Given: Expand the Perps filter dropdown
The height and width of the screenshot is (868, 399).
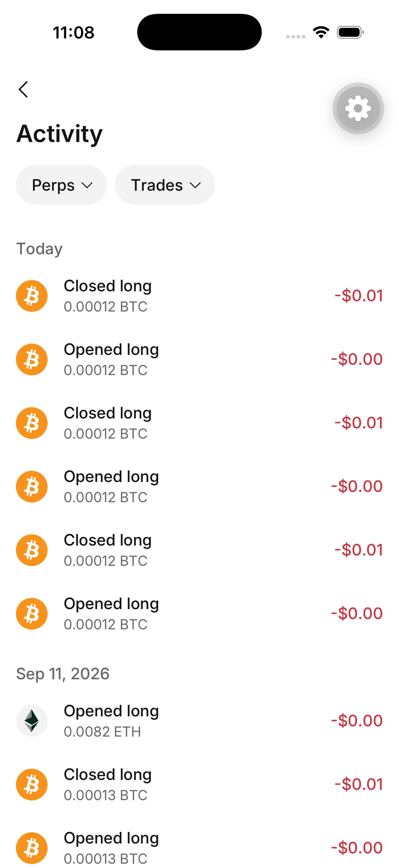Looking at the screenshot, I should coord(61,185).
